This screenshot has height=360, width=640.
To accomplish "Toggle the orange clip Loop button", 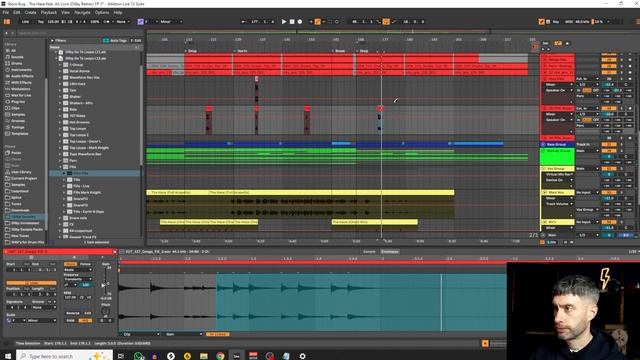I will pyautogui.click(x=31, y=283).
